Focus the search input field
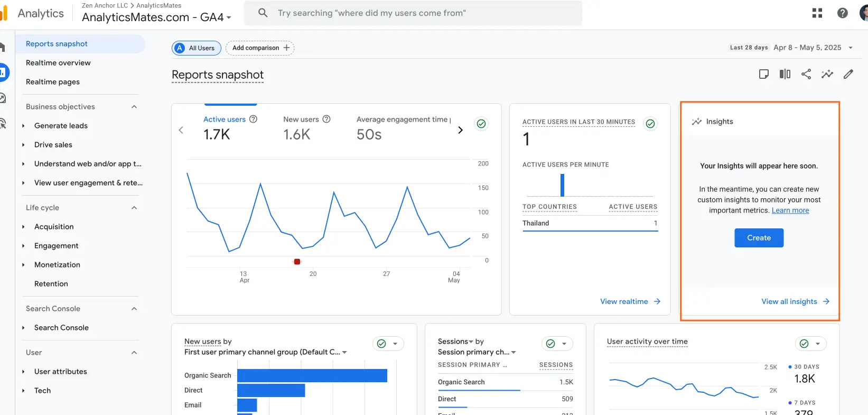Screen dimensions: 868x415 pos(413,13)
